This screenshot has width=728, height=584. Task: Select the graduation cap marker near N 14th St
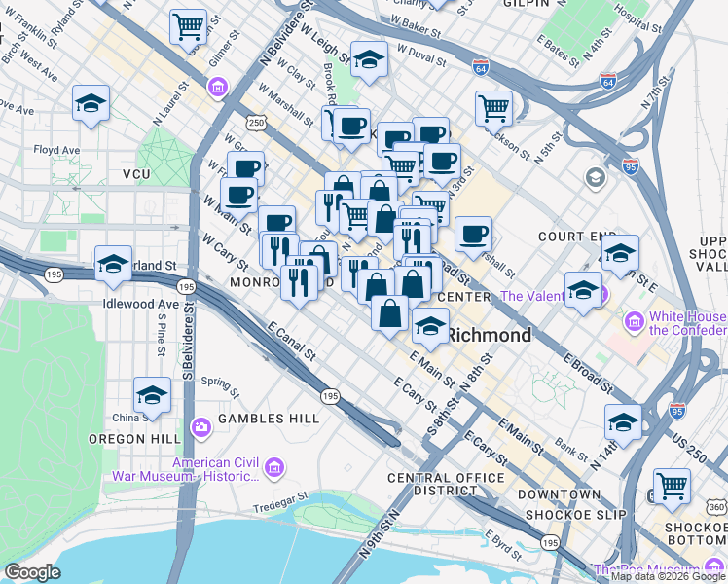tap(624, 422)
